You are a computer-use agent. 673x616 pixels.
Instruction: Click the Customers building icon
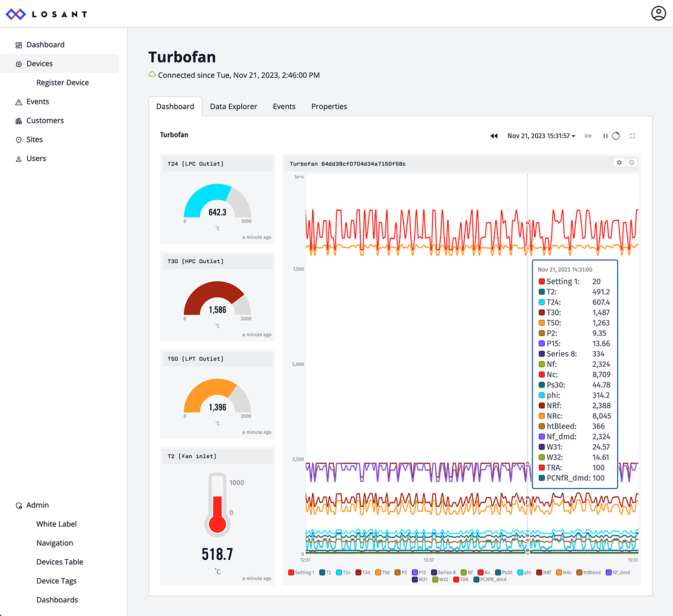tap(19, 121)
